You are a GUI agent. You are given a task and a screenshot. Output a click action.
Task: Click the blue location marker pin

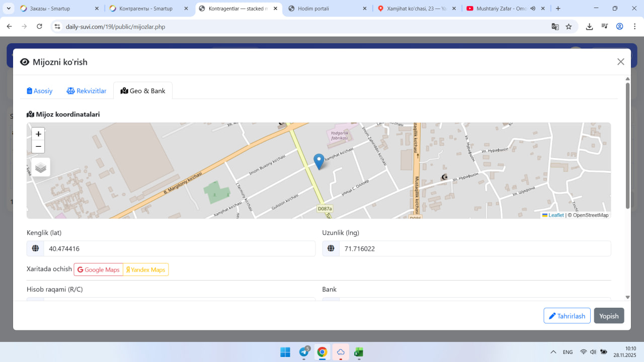318,161
